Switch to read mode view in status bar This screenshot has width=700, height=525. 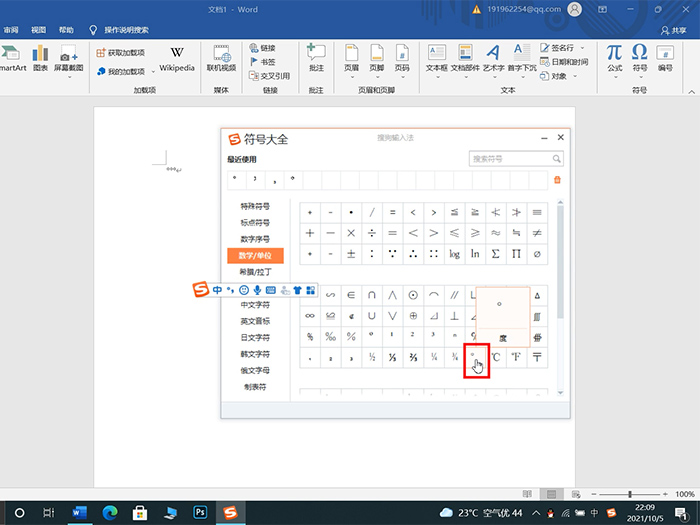[527, 494]
